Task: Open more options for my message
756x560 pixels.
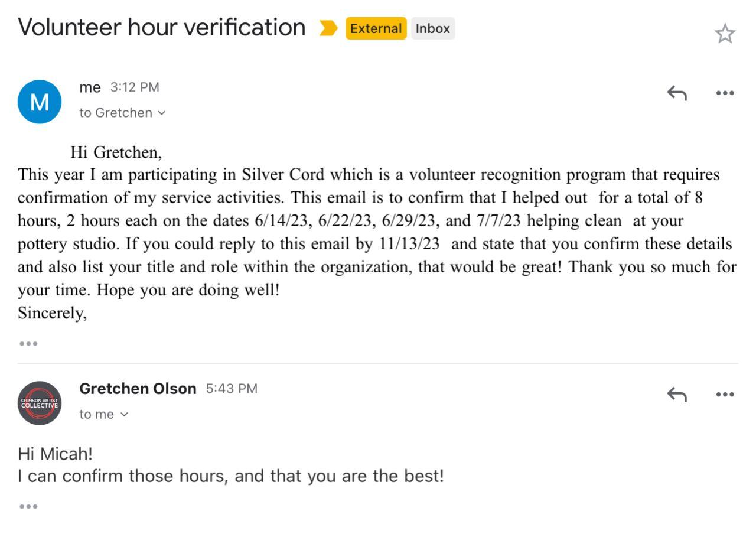Action: click(x=725, y=93)
